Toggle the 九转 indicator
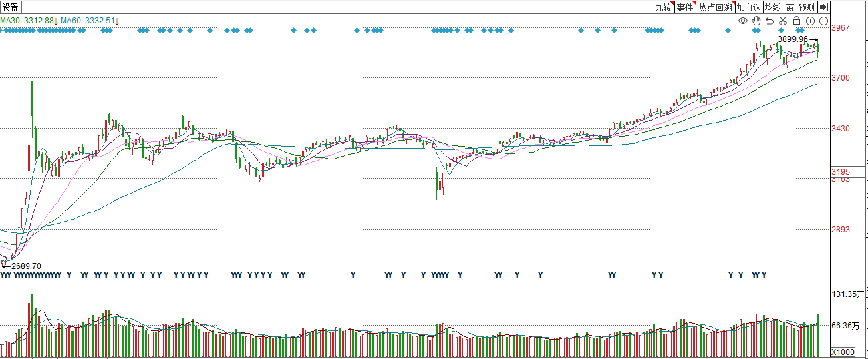This screenshot has height=359, width=868. click(x=663, y=7)
